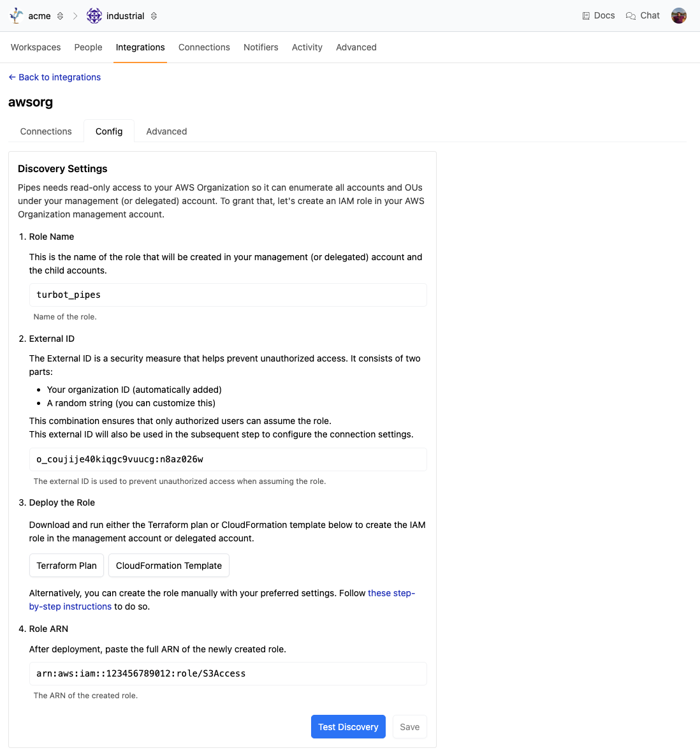Open the Advanced sub-tab under awsorg
The height and width of the screenshot is (755, 700).
pyautogui.click(x=166, y=131)
